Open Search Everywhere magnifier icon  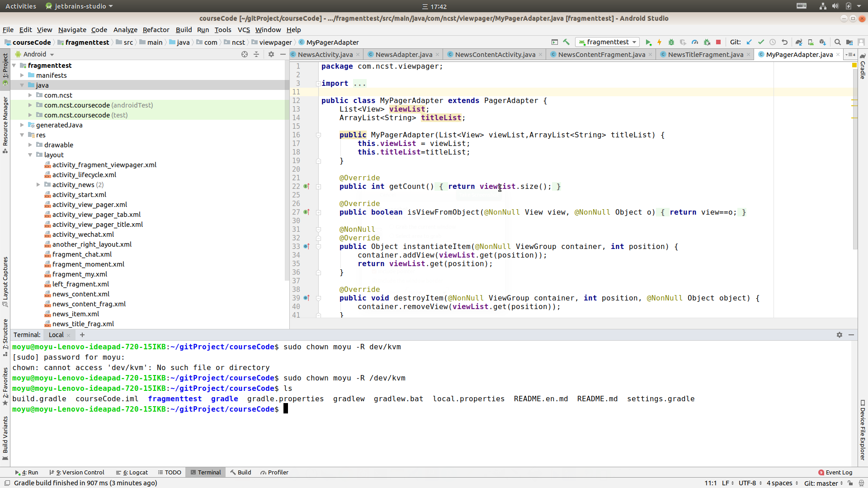pyautogui.click(x=837, y=42)
